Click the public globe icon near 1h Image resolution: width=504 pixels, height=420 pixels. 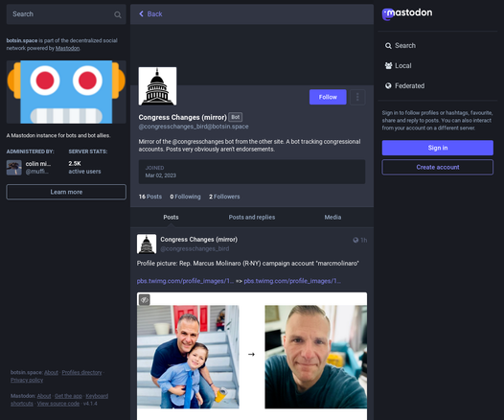coord(355,240)
